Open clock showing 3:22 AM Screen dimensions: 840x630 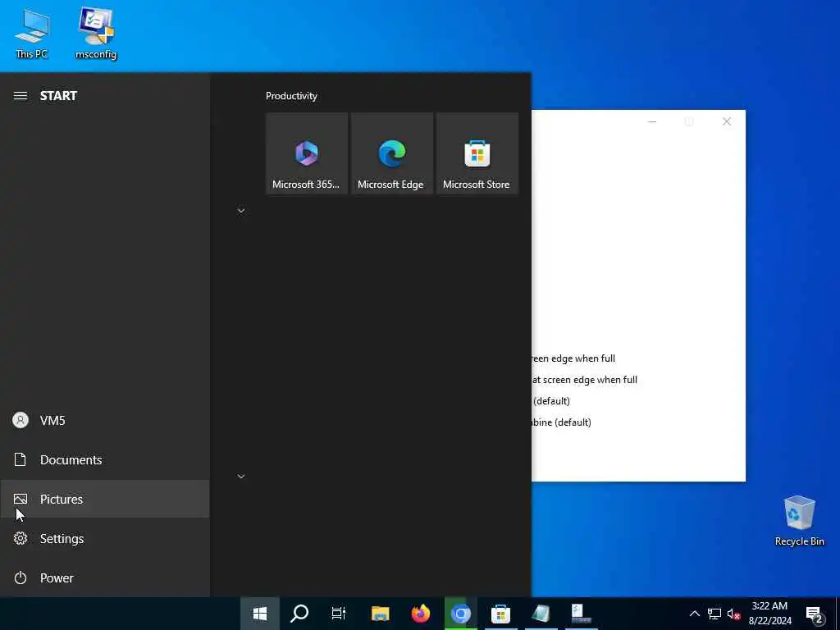769,614
